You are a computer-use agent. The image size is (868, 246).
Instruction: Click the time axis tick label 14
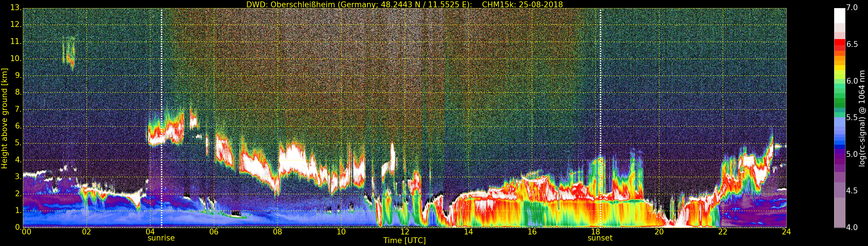[468, 232]
